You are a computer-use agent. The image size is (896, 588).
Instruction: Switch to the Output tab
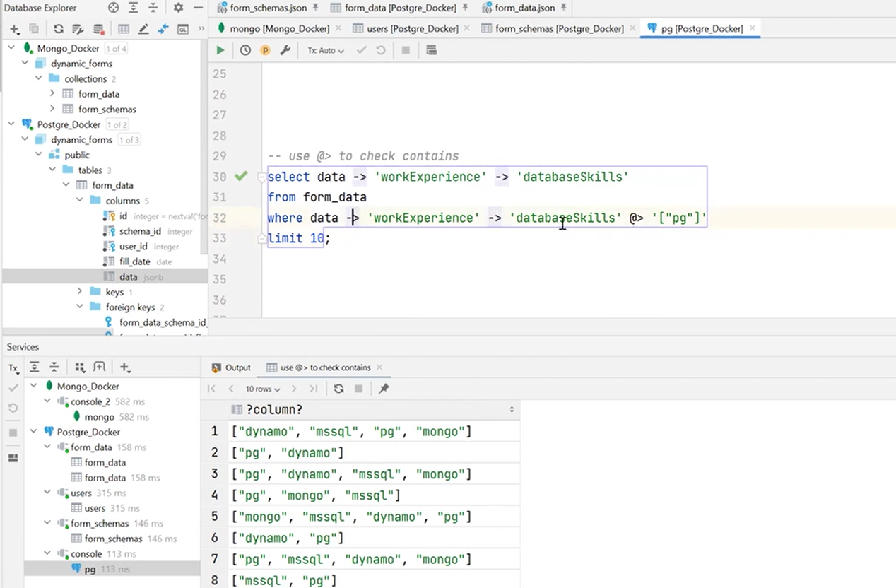(237, 367)
